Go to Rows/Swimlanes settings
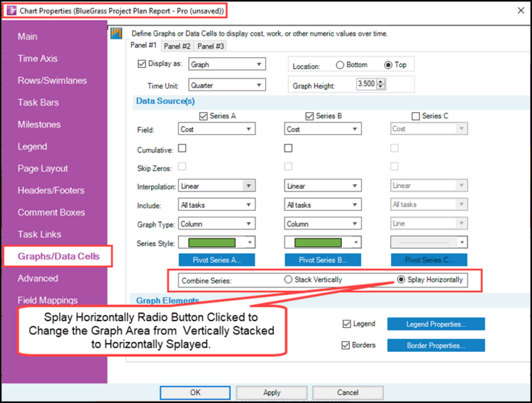 pos(52,81)
